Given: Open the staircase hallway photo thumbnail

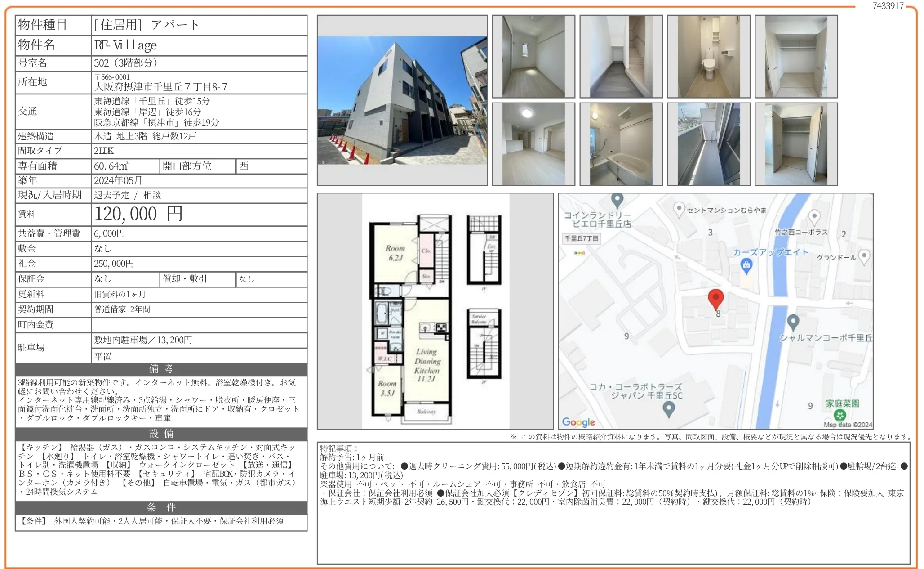Looking at the screenshot, I should [x=621, y=56].
